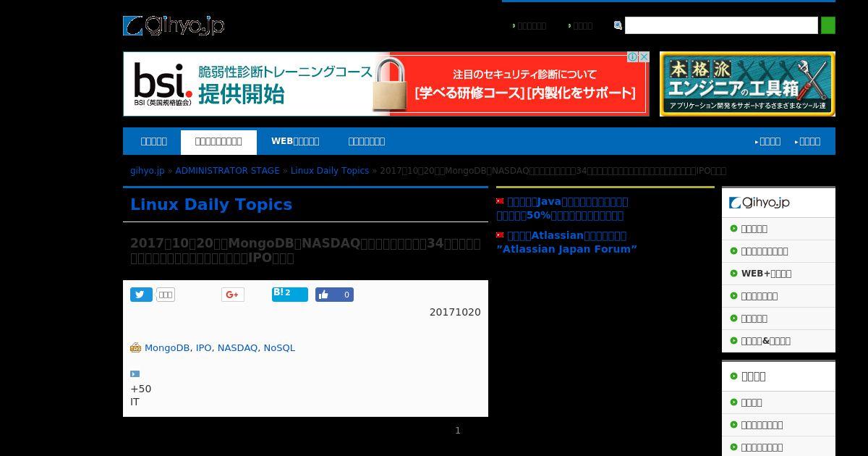Open the Linux Daily Topics section heading
Image resolution: width=868 pixels, height=456 pixels.
click(211, 205)
